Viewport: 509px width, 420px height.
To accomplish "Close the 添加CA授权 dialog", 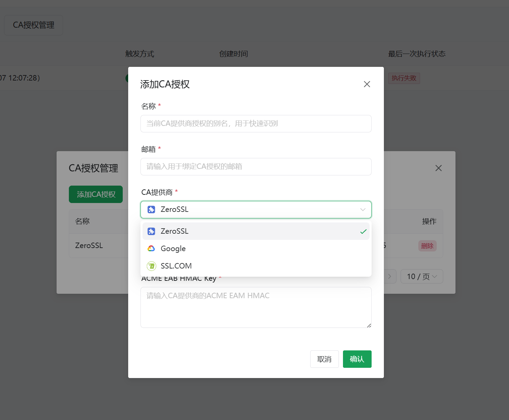I will [367, 84].
